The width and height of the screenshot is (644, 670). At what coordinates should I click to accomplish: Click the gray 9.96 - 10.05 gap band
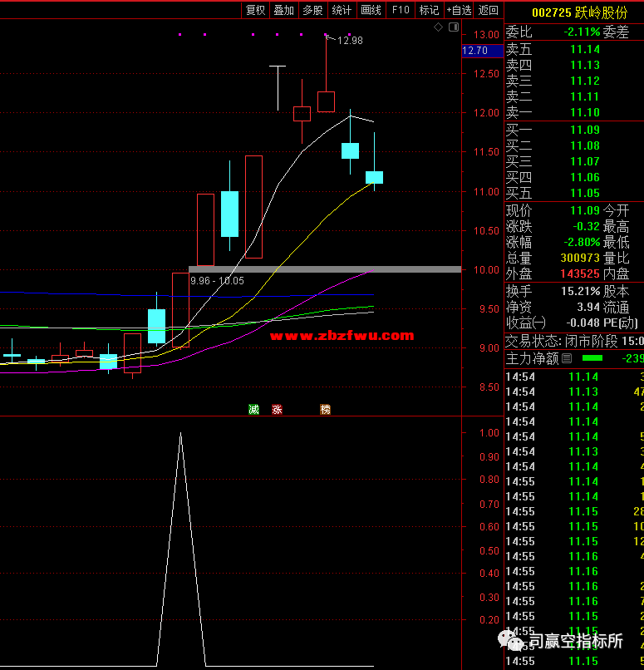324,269
